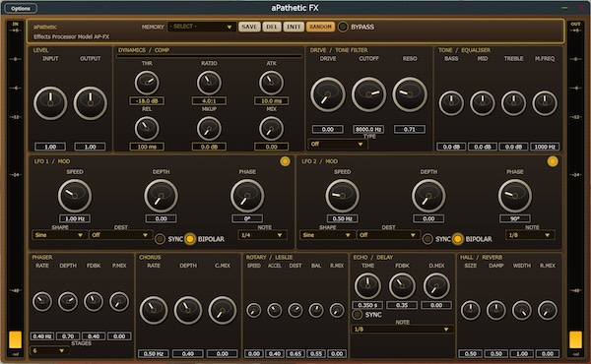Disable BIPOLAR mode on LFO 2
Image resolution: width=591 pixels, height=364 pixels.
458,239
